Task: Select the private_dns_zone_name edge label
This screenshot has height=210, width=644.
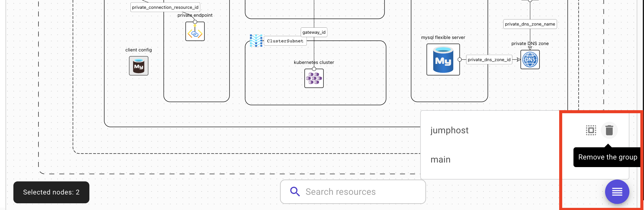Action: click(530, 24)
